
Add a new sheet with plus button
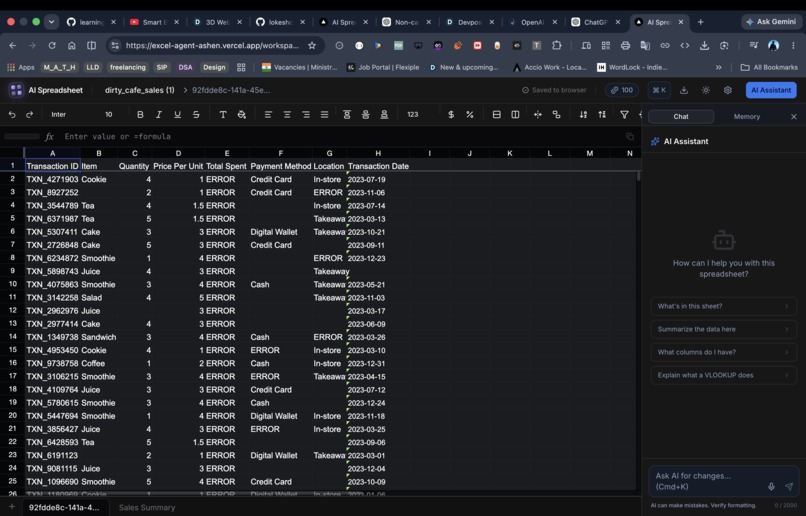(x=12, y=507)
